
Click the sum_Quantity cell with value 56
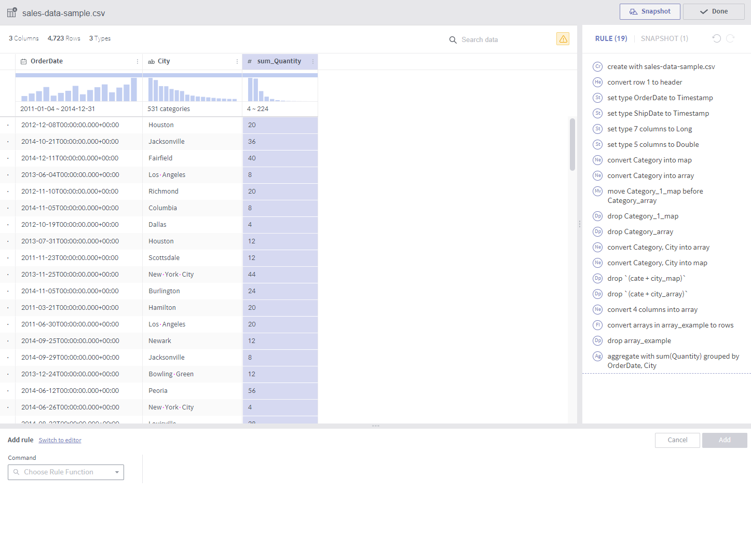(280, 391)
